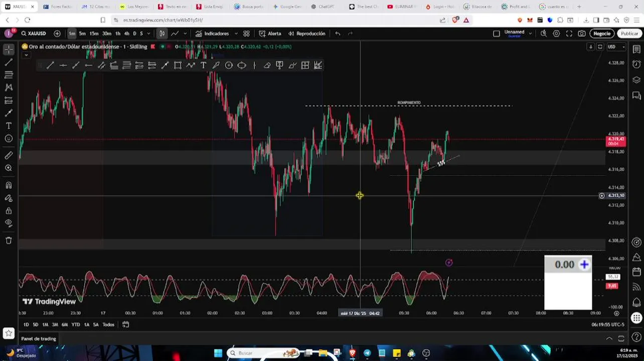Select the crosshair cursor tool
The image size is (644, 361).
9,50
